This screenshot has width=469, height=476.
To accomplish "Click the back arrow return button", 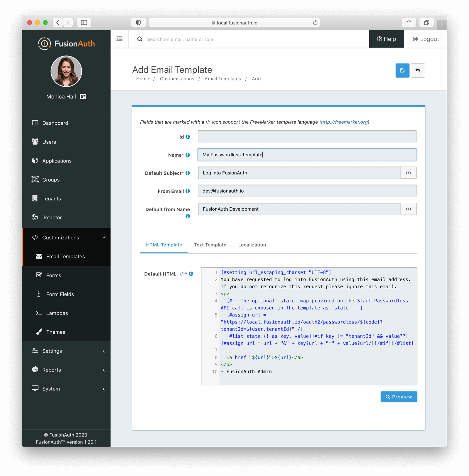I will (418, 70).
